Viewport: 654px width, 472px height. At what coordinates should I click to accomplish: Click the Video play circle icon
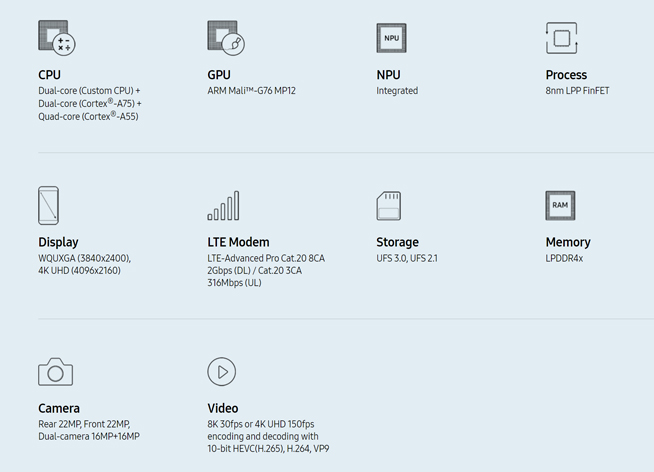[x=221, y=372]
